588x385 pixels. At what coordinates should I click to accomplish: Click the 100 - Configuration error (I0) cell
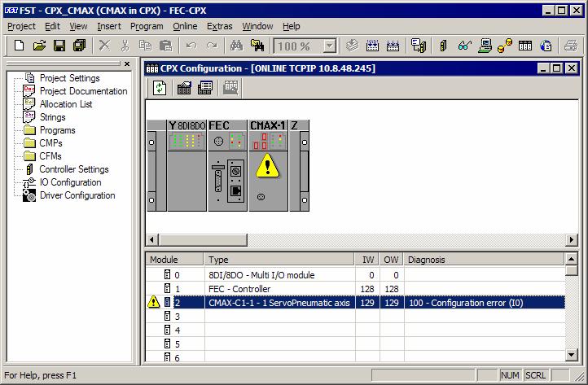coord(485,303)
